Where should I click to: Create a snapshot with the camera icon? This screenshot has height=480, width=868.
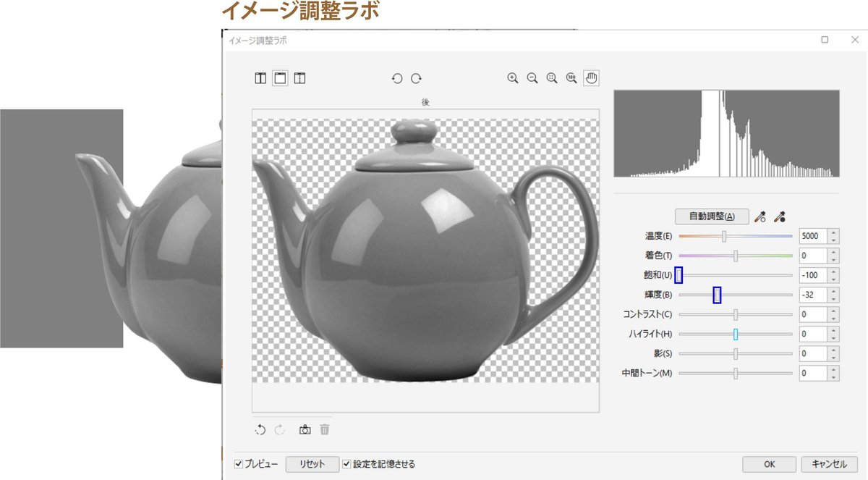pos(305,430)
